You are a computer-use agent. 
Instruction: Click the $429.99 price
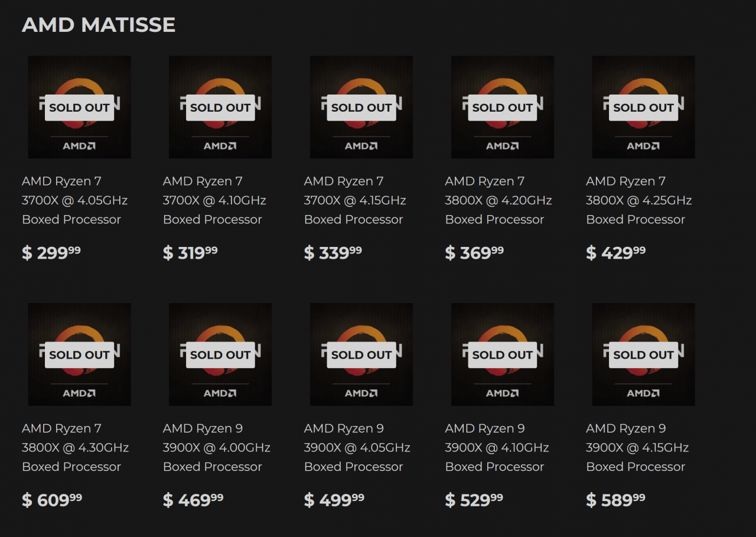tap(616, 252)
